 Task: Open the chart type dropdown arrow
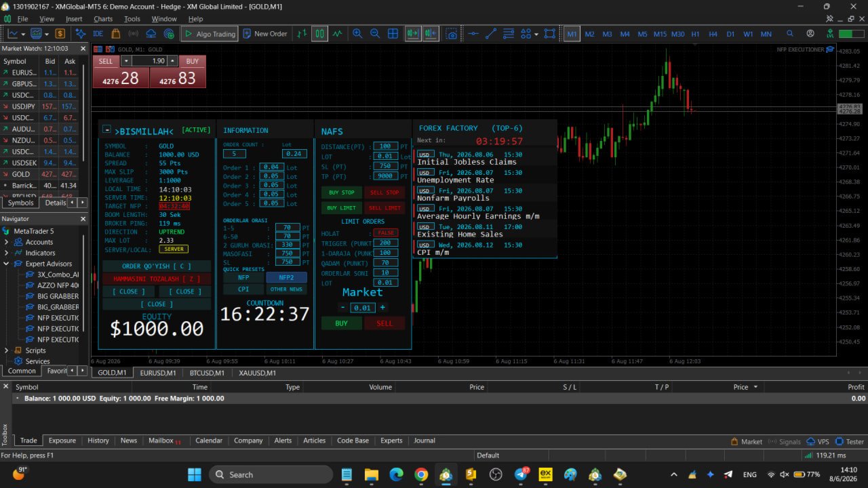(x=23, y=34)
